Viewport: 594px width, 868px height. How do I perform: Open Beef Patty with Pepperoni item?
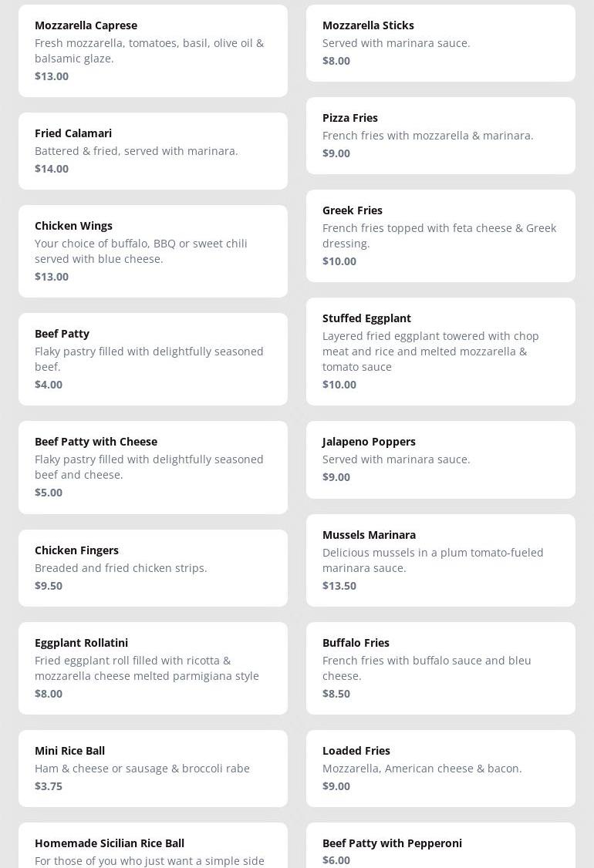pos(440,846)
